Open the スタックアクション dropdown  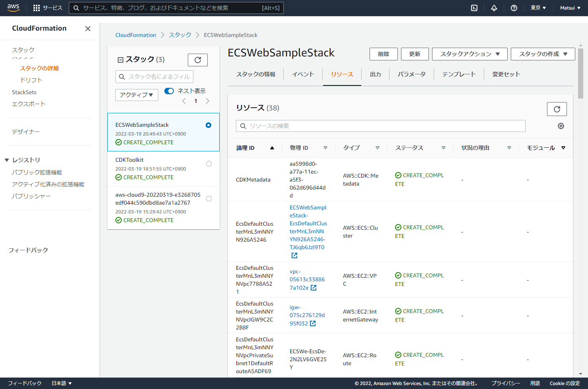tap(470, 54)
